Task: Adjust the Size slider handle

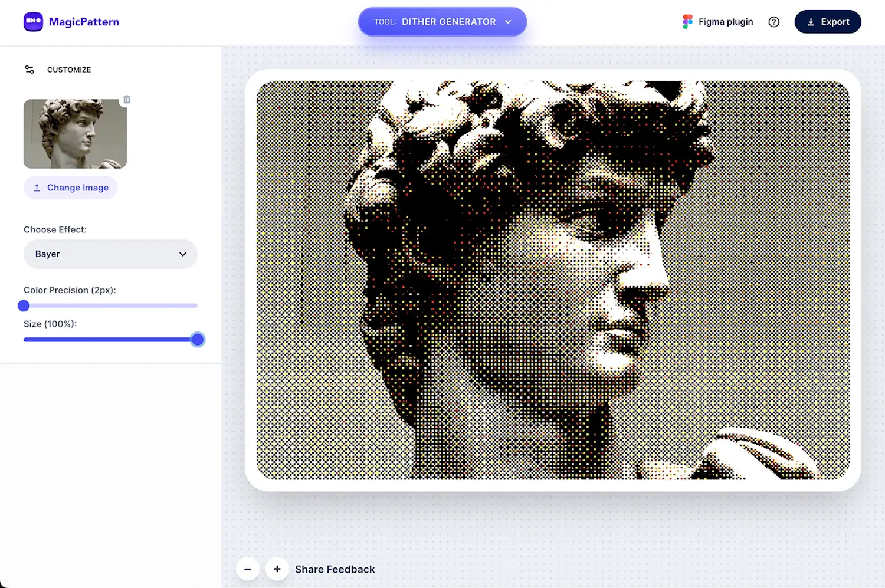Action: [198, 339]
